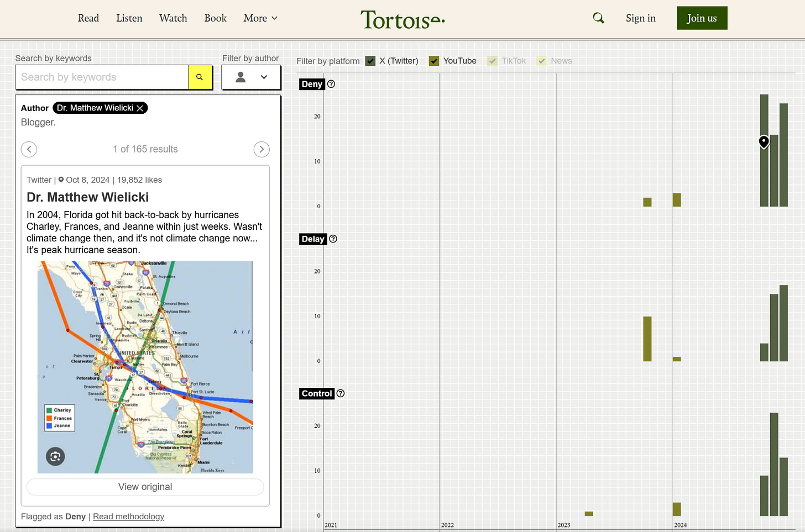Image resolution: width=805 pixels, height=532 pixels.
Task: Open the Listen section
Action: point(129,18)
